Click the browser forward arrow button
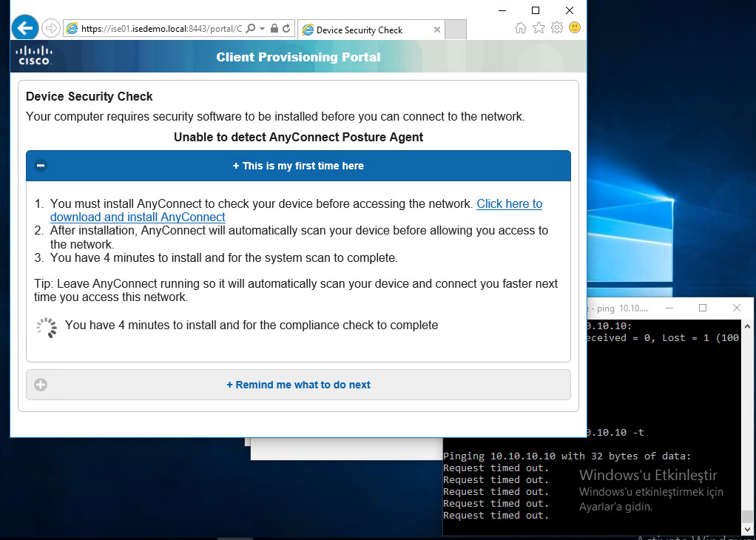756x540 pixels. click(x=50, y=28)
